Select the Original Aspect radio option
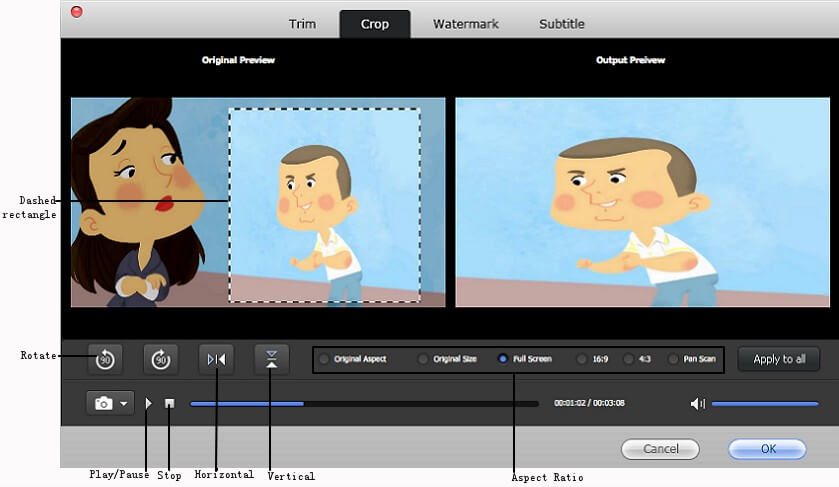Viewport: 839px width, 487px height. click(323, 359)
